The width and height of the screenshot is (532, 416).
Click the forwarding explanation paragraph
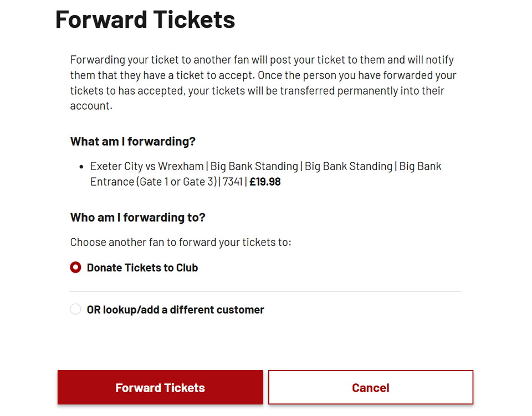(263, 82)
